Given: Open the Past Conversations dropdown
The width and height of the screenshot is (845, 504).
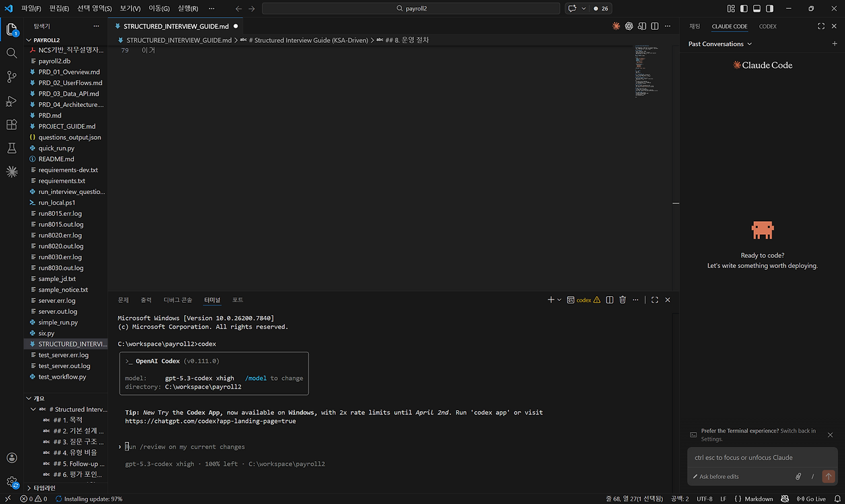Looking at the screenshot, I should (x=720, y=44).
